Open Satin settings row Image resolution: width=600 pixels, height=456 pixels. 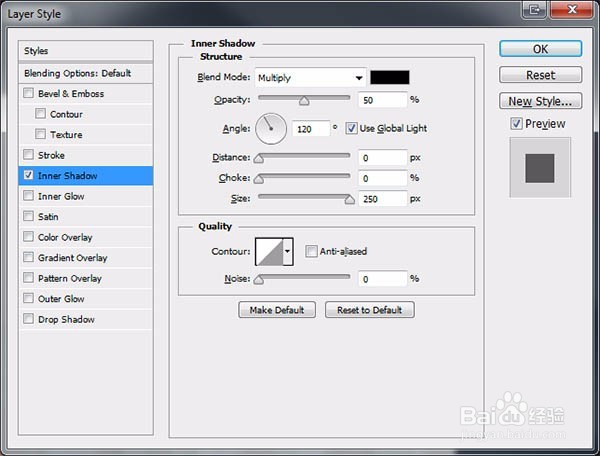click(86, 217)
